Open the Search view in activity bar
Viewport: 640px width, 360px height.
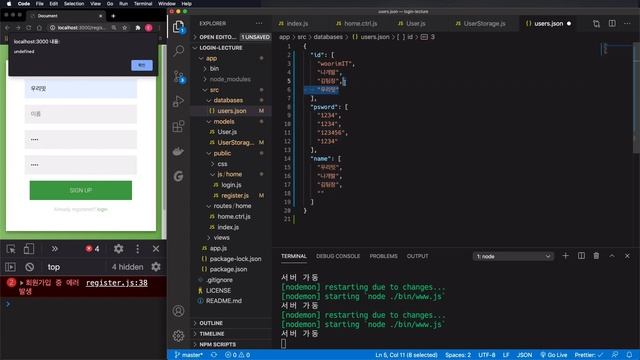tap(178, 51)
